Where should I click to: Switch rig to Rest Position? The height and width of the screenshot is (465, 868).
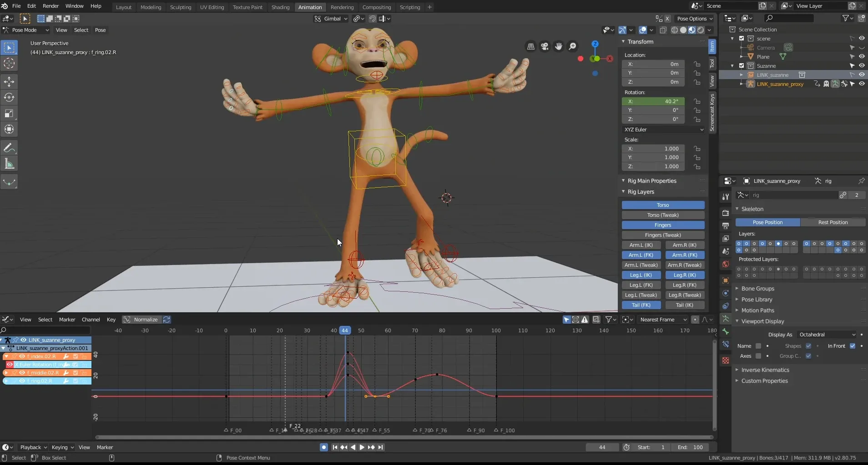[834, 222]
